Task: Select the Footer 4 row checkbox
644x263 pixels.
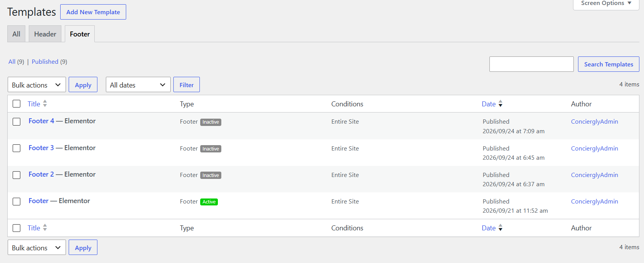Action: [x=16, y=122]
